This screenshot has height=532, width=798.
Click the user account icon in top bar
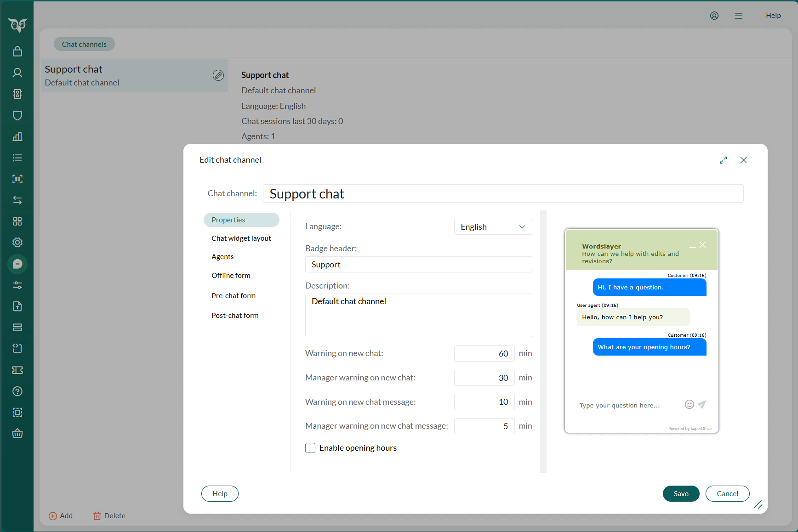(714, 15)
